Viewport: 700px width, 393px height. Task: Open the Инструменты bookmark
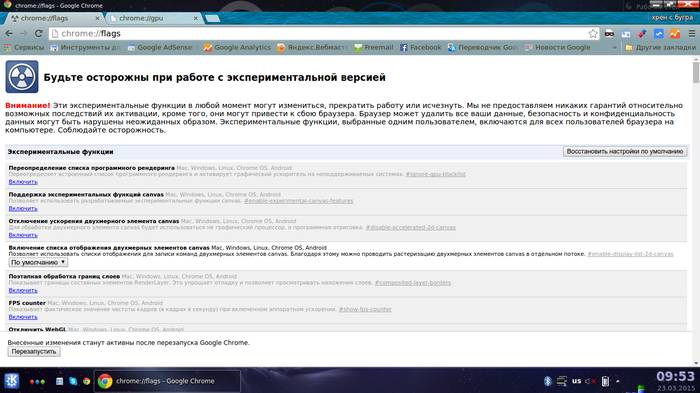(85, 47)
